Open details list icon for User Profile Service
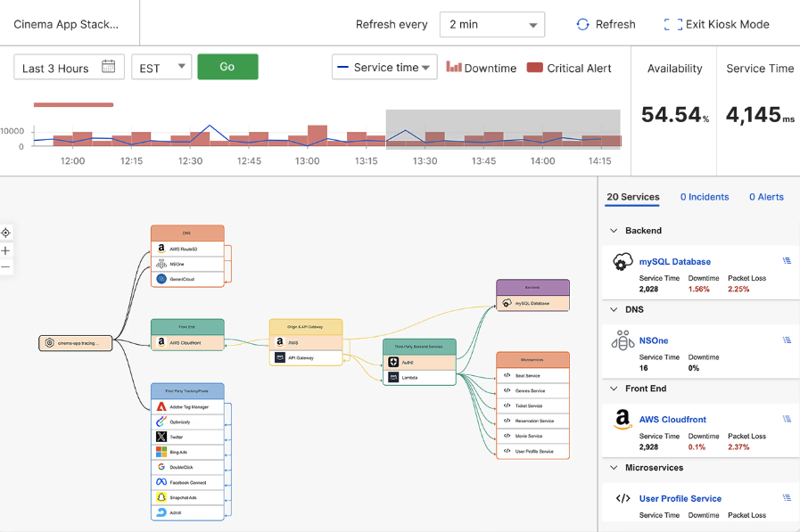 pos(787,498)
